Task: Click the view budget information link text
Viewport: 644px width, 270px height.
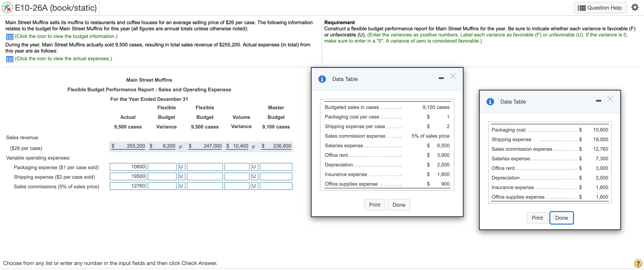Action: pyautogui.click(x=66, y=36)
